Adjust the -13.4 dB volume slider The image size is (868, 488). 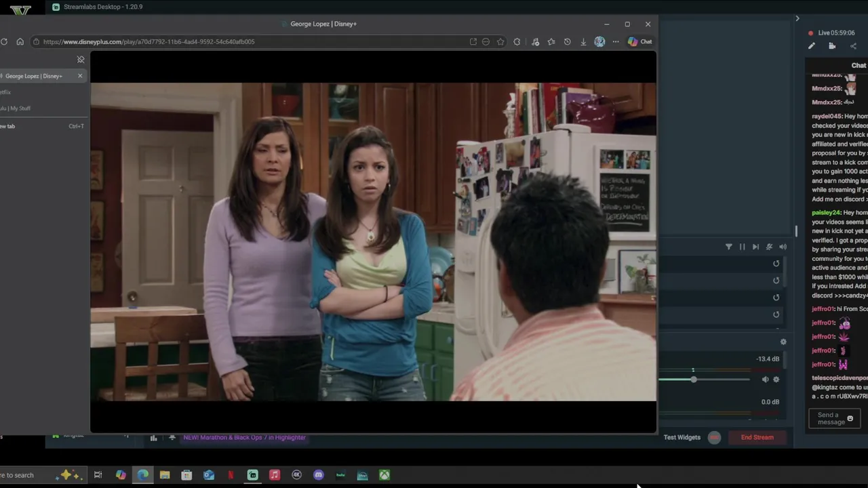704,380
